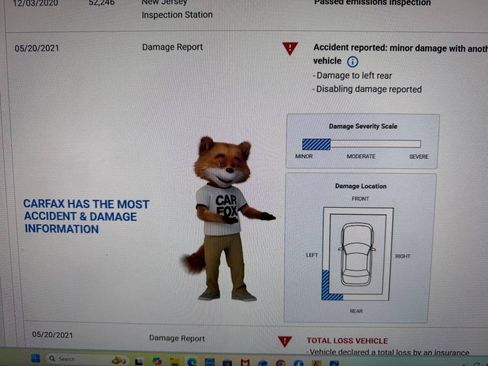The image size is (488, 366).
Task: Click the FRONT label on damage diagram
Action: coord(360,199)
